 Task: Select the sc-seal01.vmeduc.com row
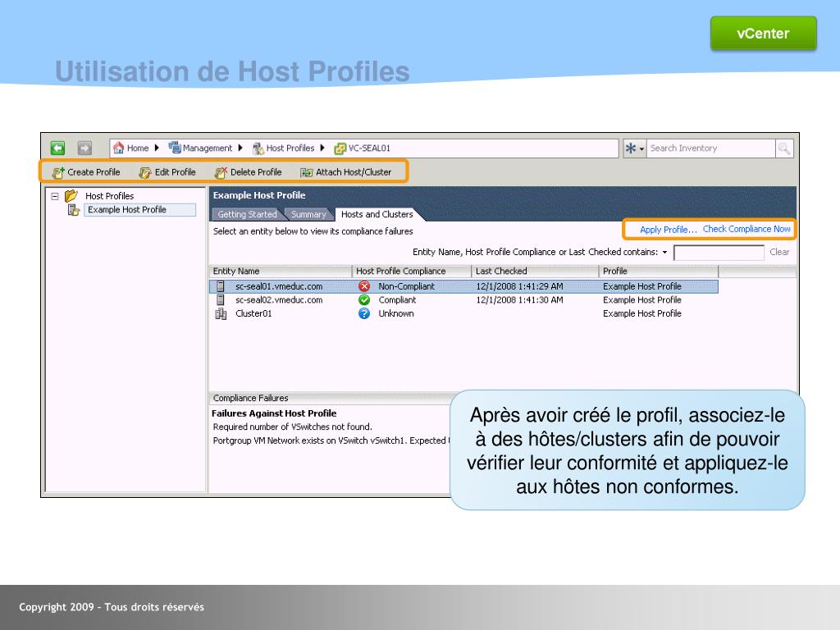(463, 286)
